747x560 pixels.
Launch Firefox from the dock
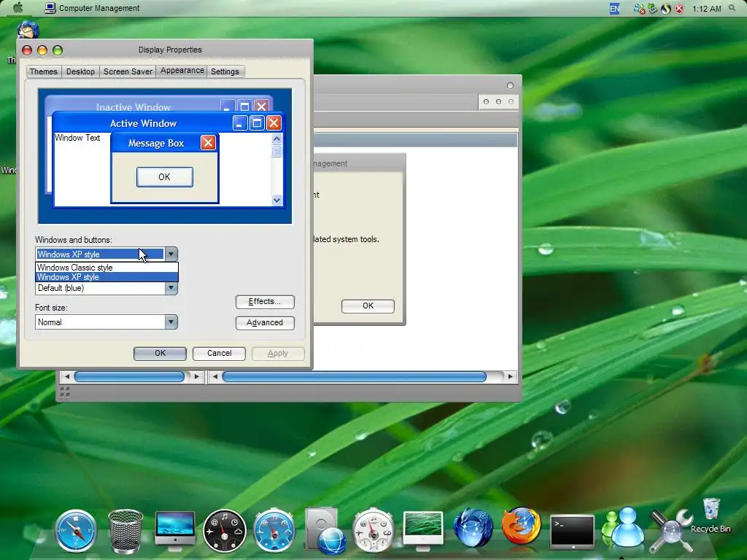[x=521, y=526]
